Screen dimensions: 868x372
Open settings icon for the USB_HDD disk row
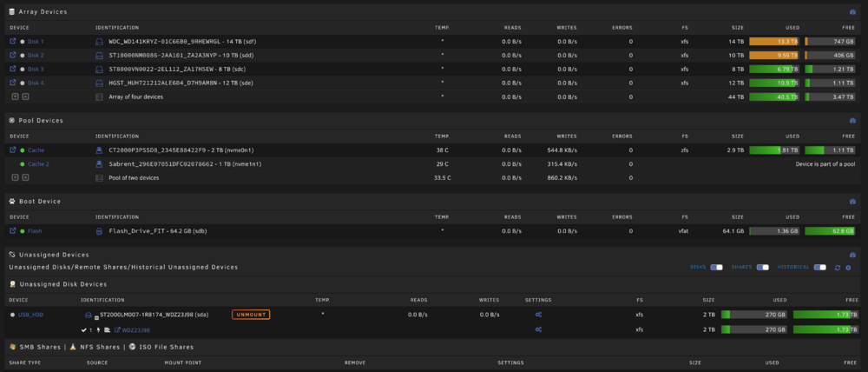click(x=538, y=315)
